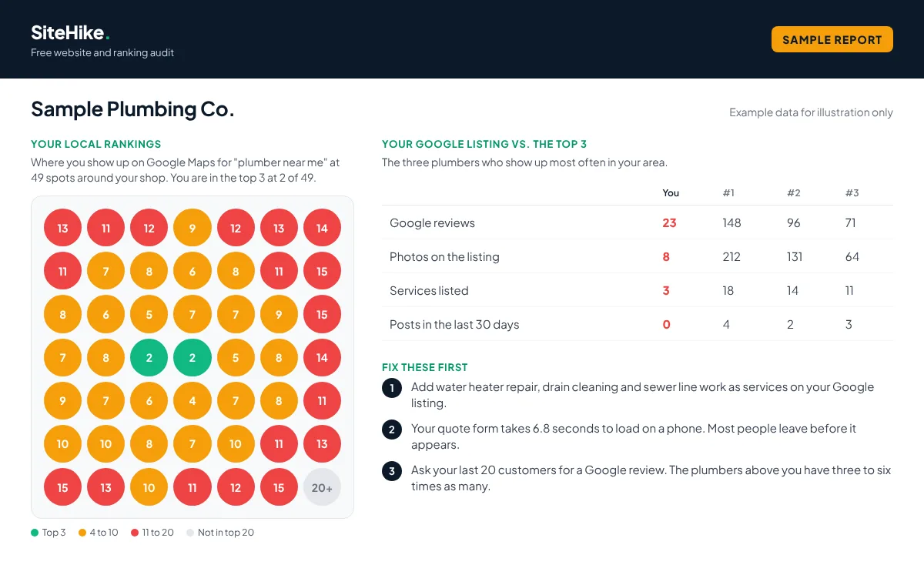Click the "Ask your last 20 customers" recommendation
The image size is (924, 585).
click(651, 478)
